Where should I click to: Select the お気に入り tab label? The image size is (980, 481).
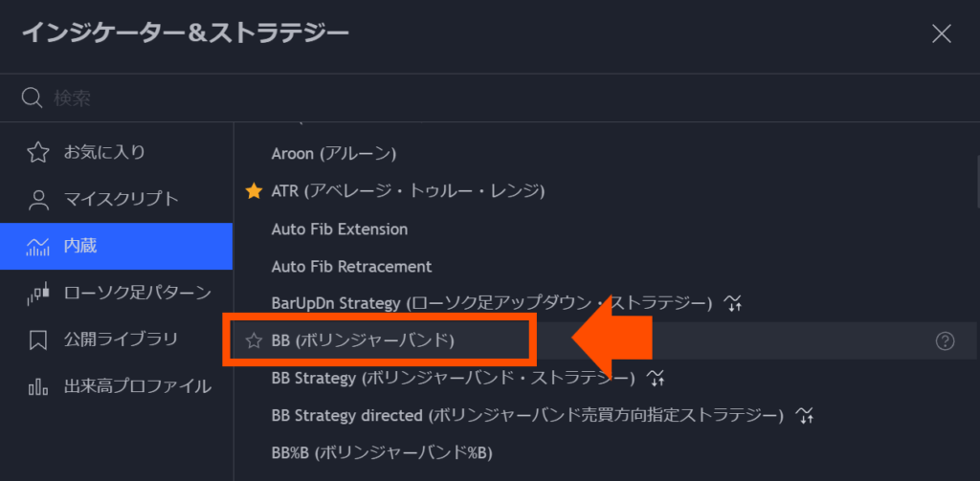pos(104,152)
